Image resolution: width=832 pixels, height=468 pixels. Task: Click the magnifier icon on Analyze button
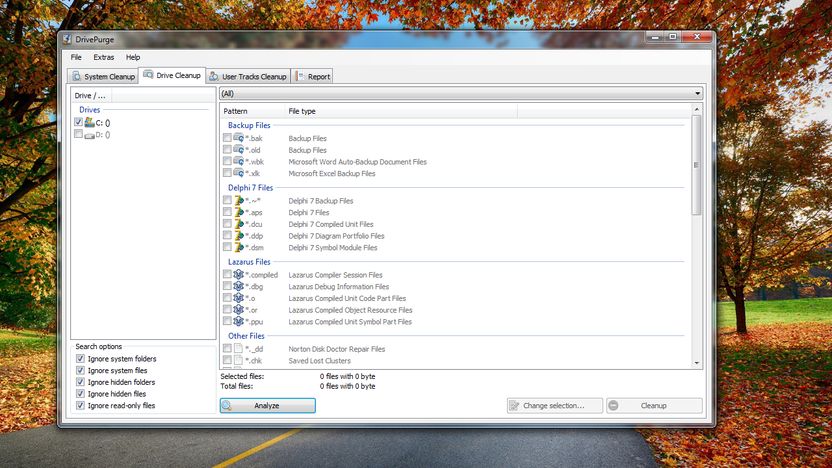(x=227, y=405)
